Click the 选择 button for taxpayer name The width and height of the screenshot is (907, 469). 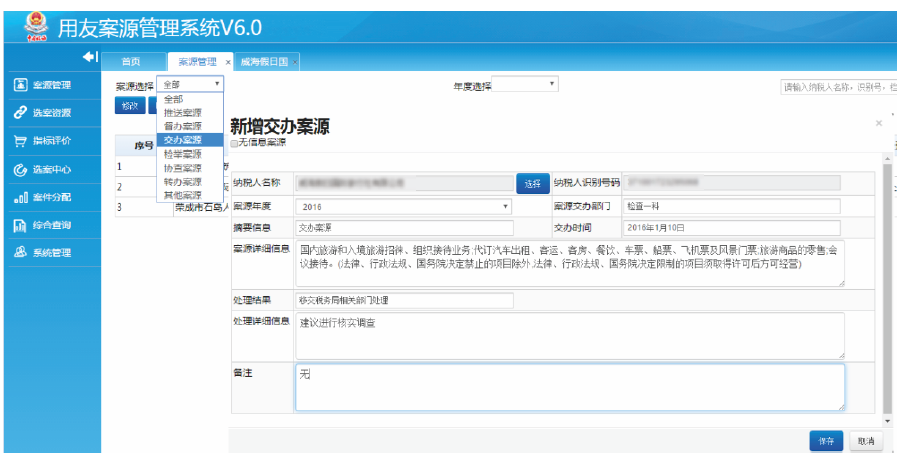coord(533,183)
